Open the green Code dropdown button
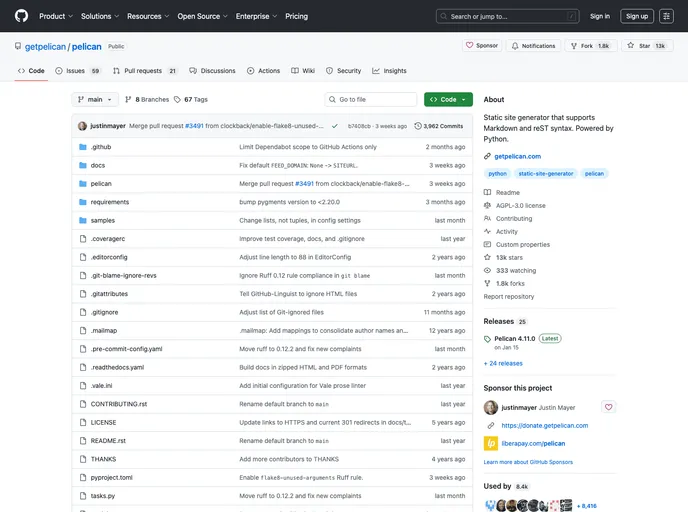This screenshot has height=512, width=688. (x=448, y=100)
